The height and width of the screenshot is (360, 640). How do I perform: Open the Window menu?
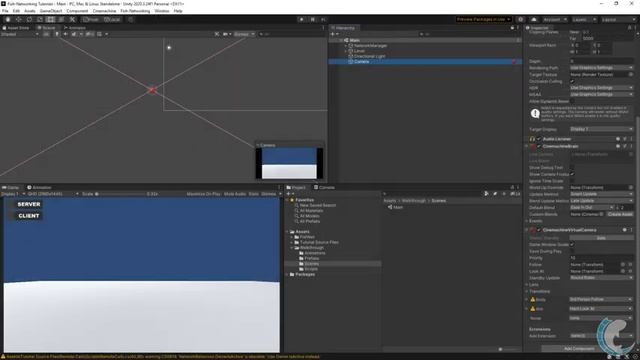click(162, 11)
